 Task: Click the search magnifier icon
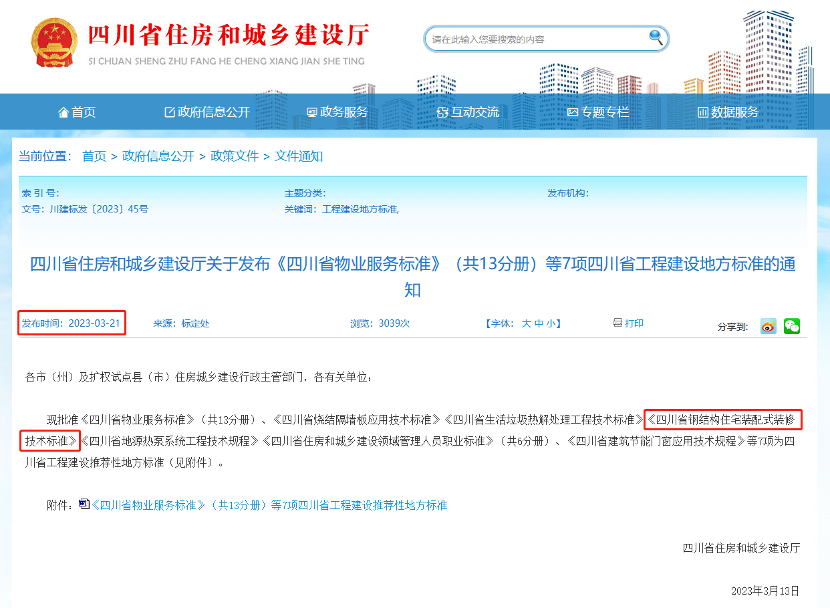pyautogui.click(x=656, y=38)
